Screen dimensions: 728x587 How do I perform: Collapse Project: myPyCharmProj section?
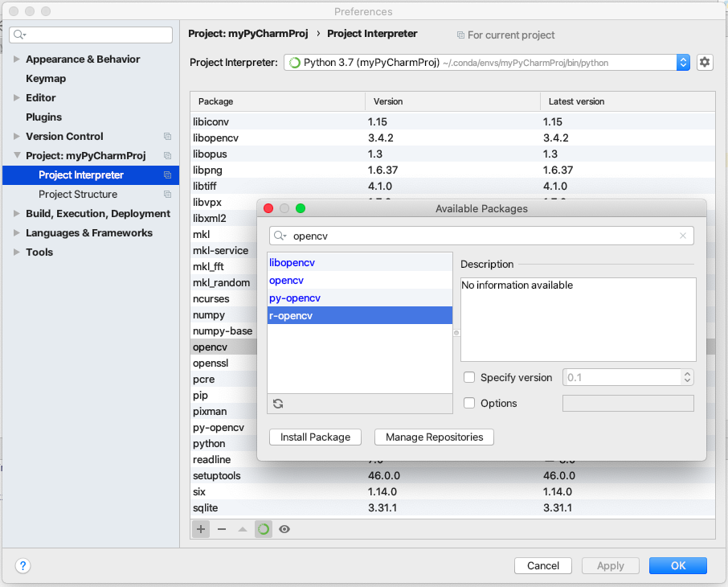click(x=17, y=155)
